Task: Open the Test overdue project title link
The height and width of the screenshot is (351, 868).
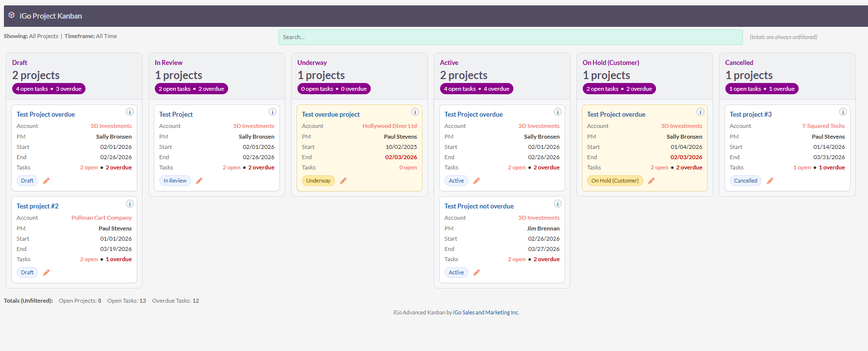Action: pyautogui.click(x=331, y=114)
